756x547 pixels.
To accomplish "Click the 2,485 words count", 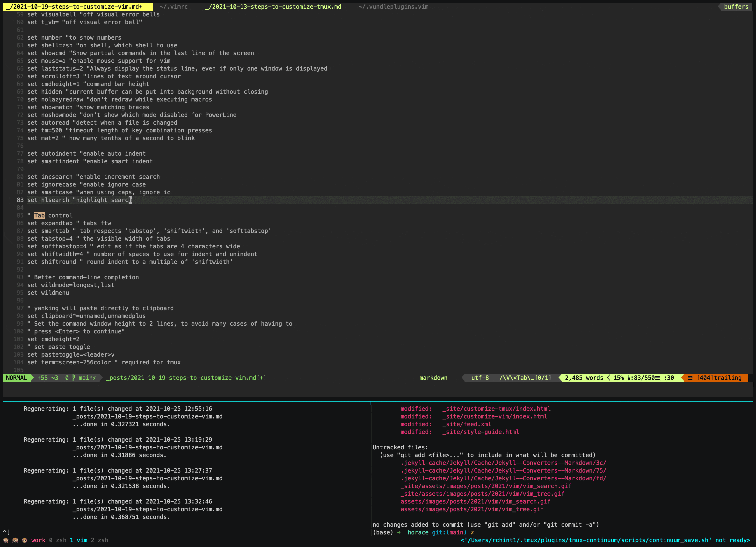I will (584, 378).
